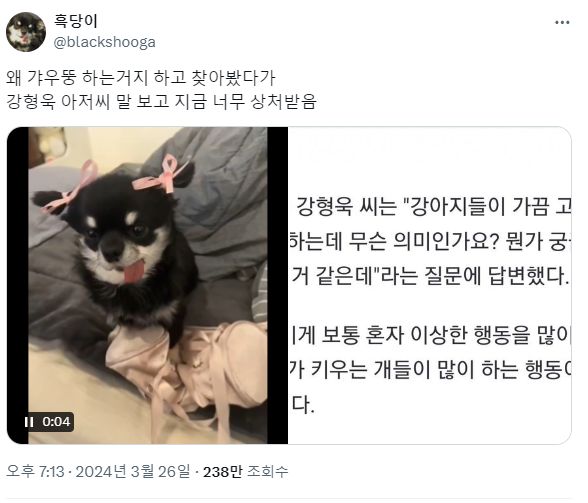Open the dog video thumbnail

pos(147,285)
